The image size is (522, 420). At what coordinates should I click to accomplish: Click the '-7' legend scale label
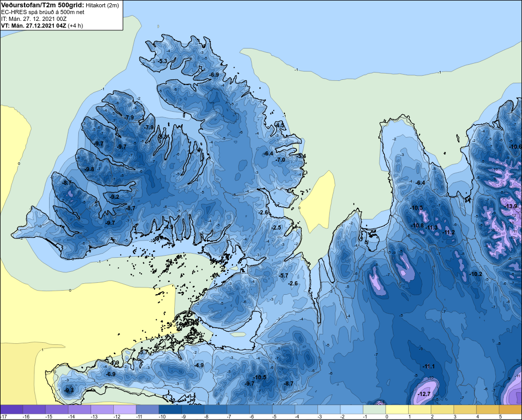click(229, 417)
